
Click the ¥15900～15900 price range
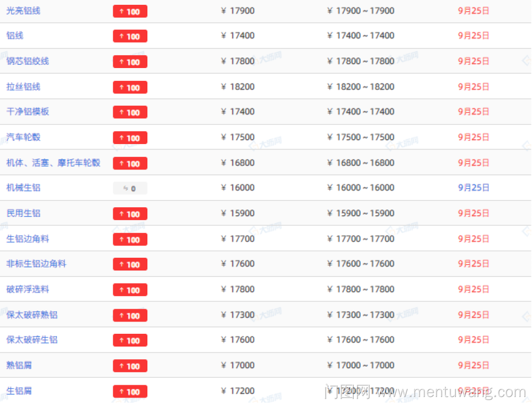[361, 213]
